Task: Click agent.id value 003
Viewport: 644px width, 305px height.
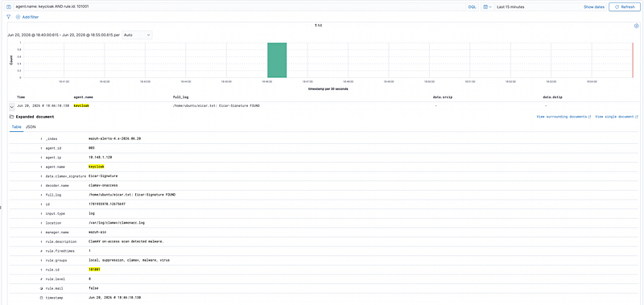Action: (x=92, y=148)
